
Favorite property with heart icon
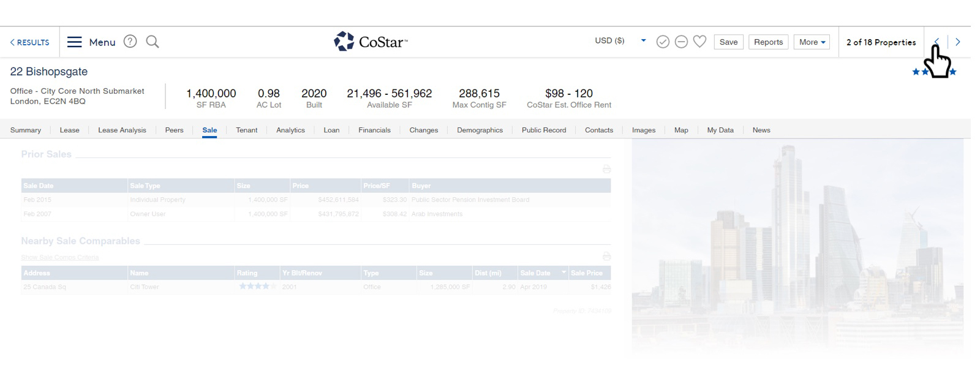(699, 42)
